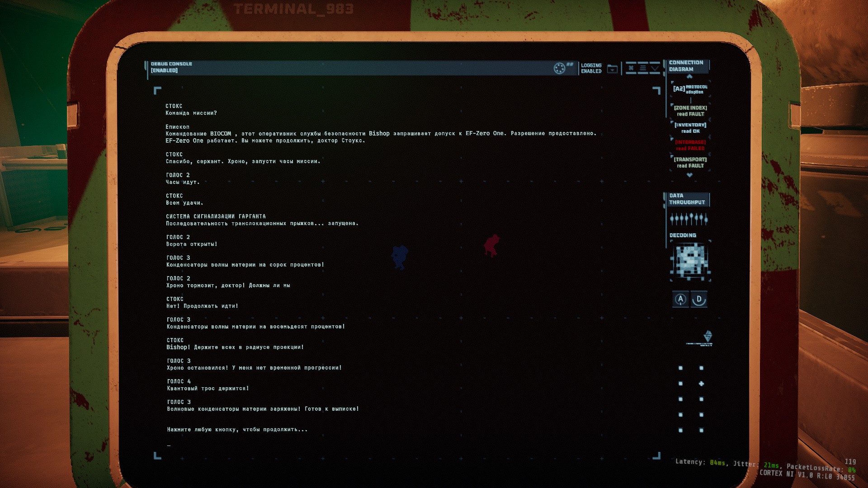Viewport: 868px width, 488px height.
Task: Click the red INTERBASE read FAILED entry
Action: pos(690,145)
